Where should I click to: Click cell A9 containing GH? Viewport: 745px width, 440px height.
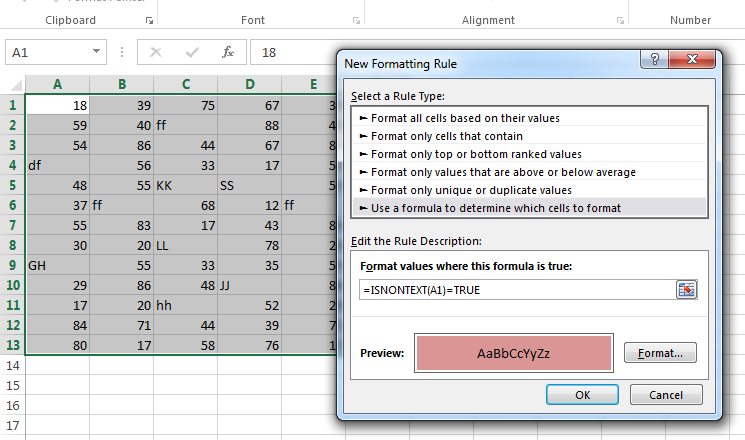click(57, 265)
